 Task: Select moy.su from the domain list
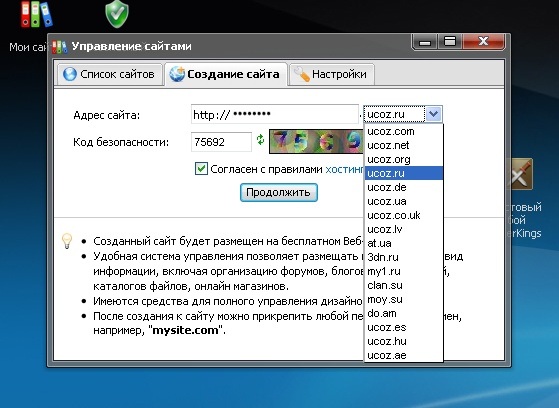[x=404, y=299]
